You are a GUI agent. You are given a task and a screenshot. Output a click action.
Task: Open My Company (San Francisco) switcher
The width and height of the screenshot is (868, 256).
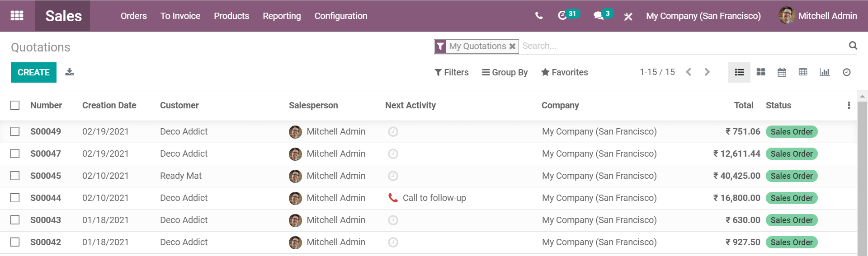click(x=703, y=16)
